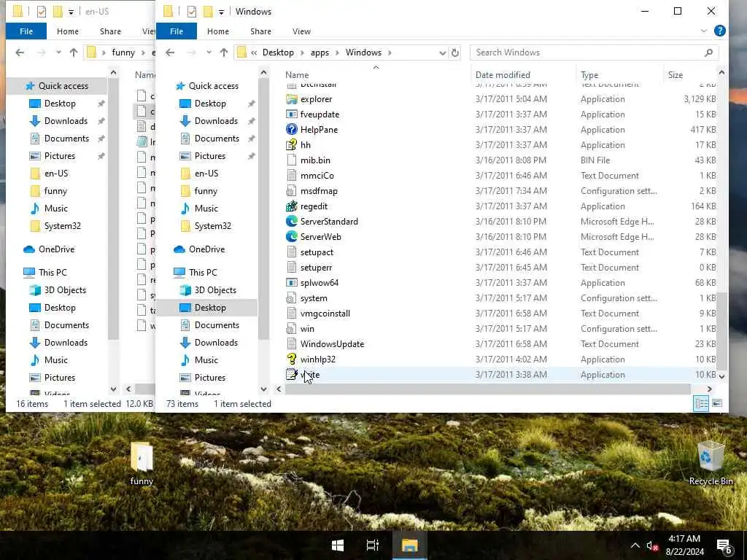Open Task View on the taskbar
This screenshot has width=747, height=560.
click(373, 545)
